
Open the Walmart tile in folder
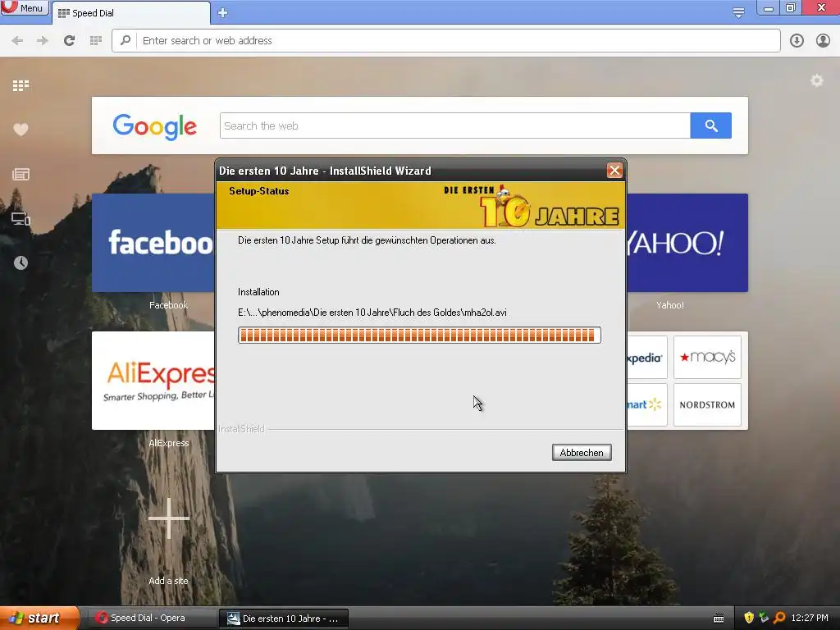pyautogui.click(x=646, y=404)
